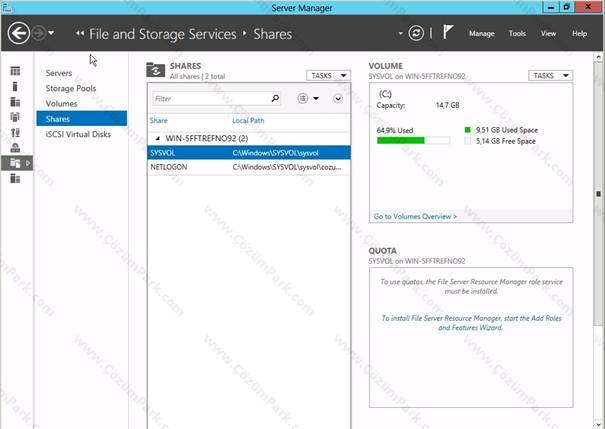605x429 pixels.
Task: Open iSCSI Virtual Disks page
Action: tap(78, 134)
